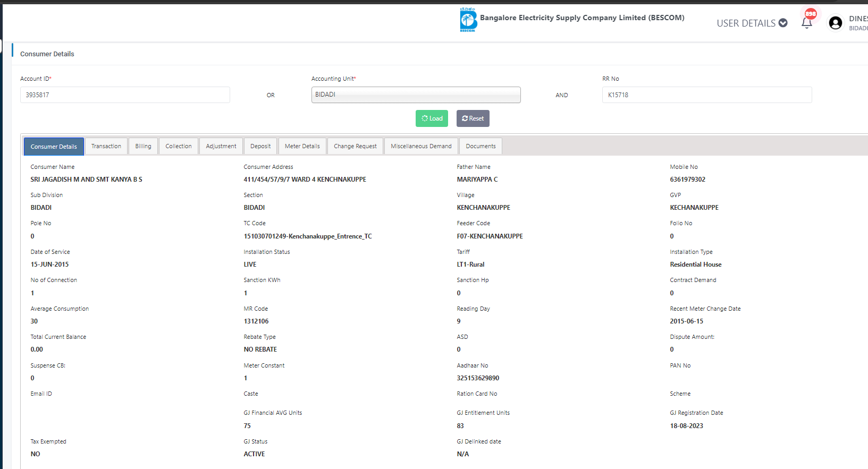The width and height of the screenshot is (868, 469).
Task: Select recent meter change date 2015-06-15
Action: coord(687,321)
